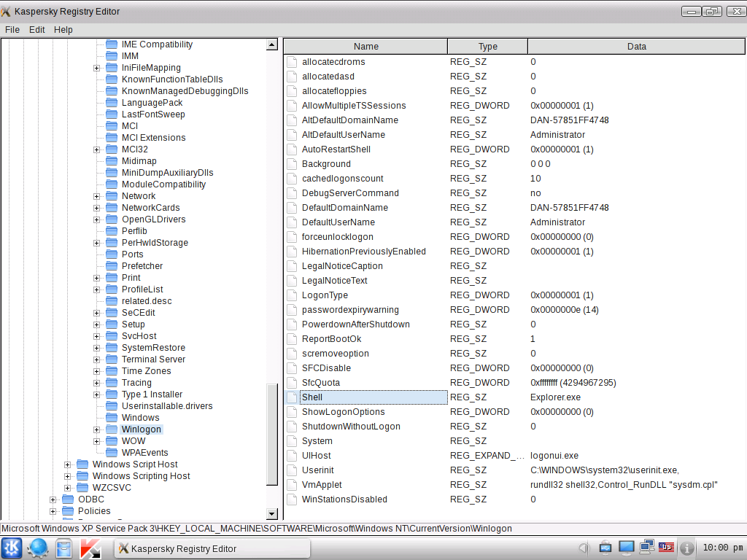
Task: Expand the Policies tree node
Action: [53, 511]
